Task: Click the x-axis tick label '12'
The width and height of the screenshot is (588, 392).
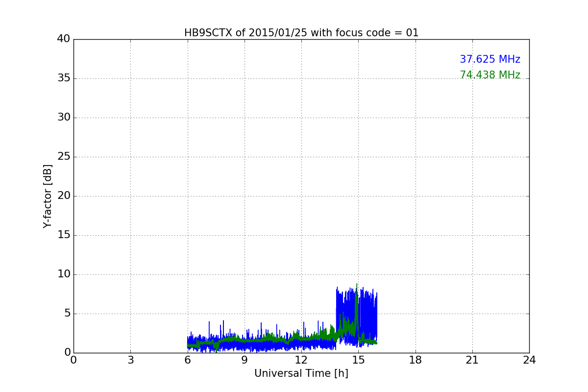Action: pos(301,360)
